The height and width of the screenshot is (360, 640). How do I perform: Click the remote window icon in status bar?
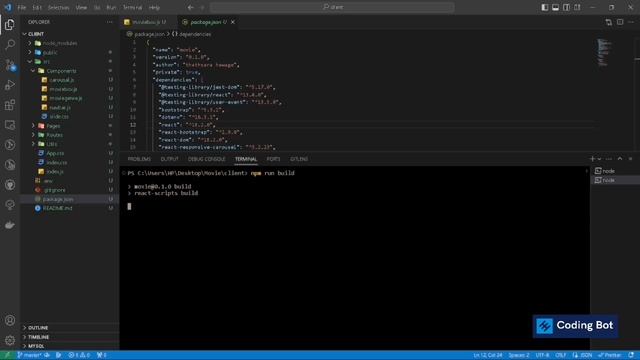coord(7,355)
